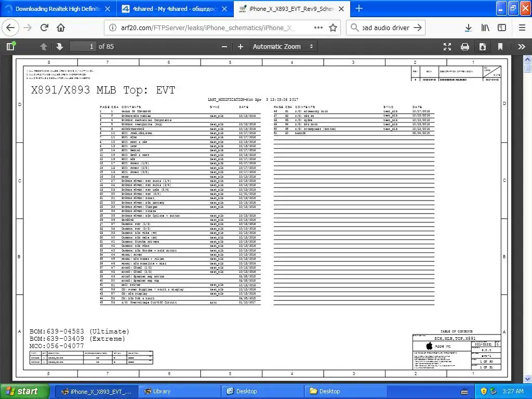Viewport: 532px width, 399px height.
Task: Click the BOM:639-03409 (Extreme) text
Action: click(77, 339)
